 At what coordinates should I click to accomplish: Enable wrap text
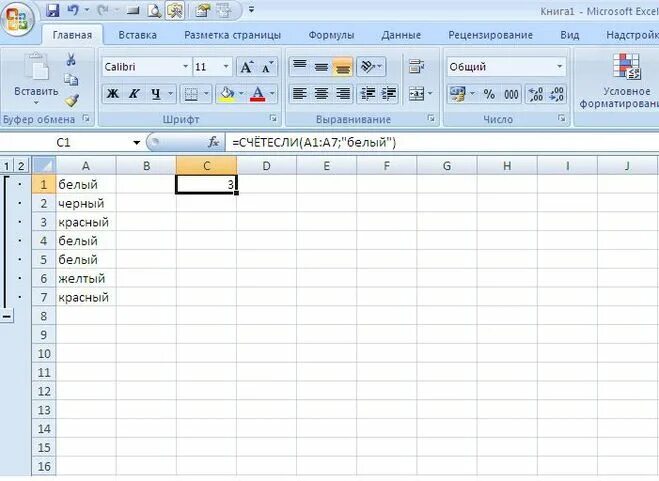pos(416,66)
